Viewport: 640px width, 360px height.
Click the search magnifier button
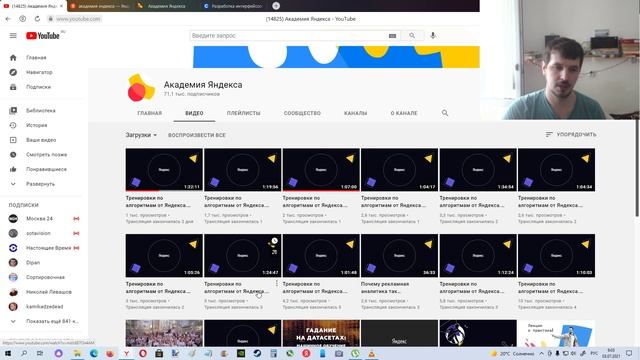point(412,36)
